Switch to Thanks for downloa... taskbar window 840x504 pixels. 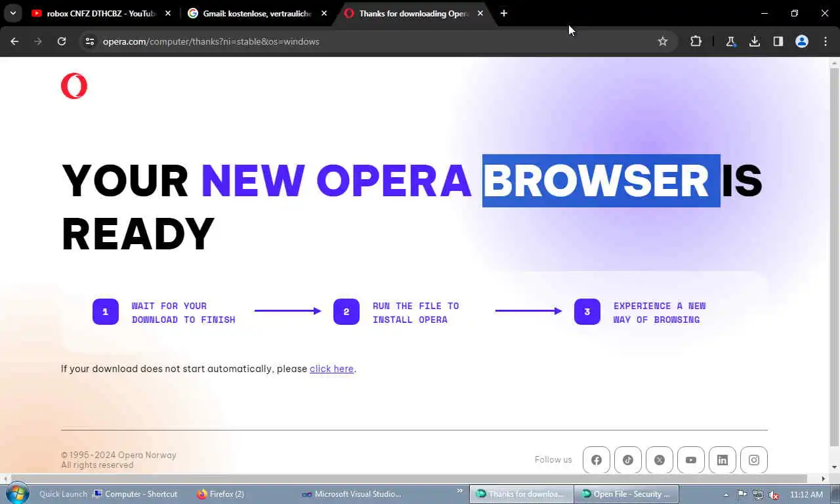click(x=521, y=494)
